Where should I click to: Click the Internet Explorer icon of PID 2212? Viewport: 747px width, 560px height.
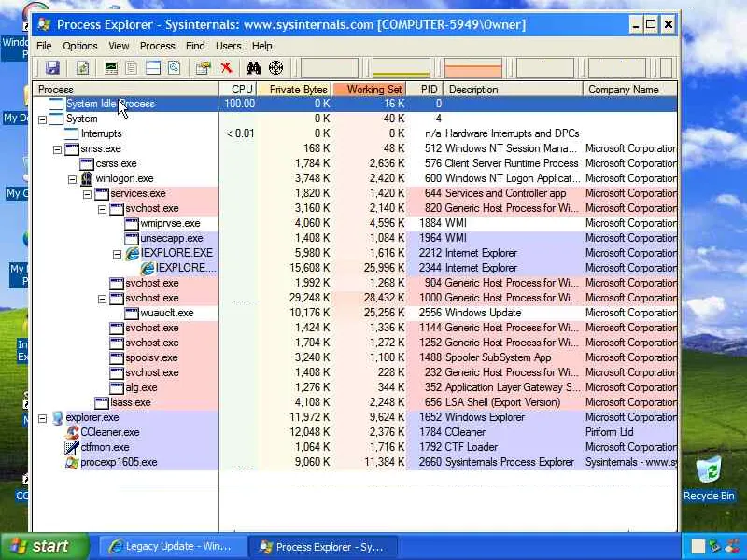(x=132, y=253)
